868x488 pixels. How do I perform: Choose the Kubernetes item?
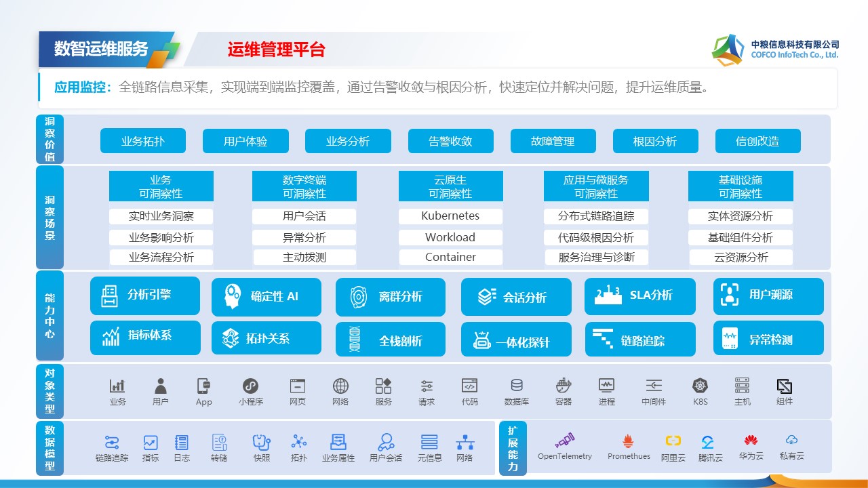450,216
